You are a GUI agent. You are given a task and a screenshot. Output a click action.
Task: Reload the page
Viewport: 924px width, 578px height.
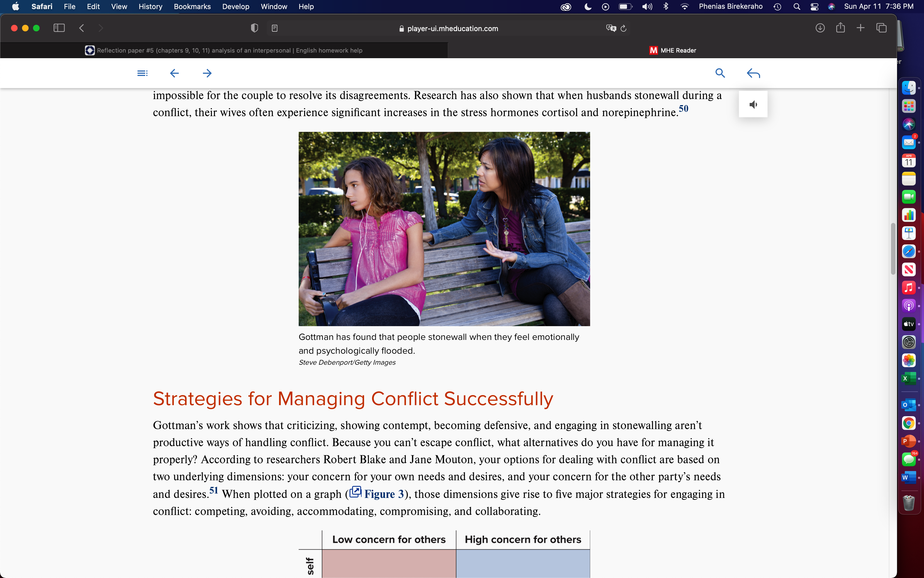(623, 28)
